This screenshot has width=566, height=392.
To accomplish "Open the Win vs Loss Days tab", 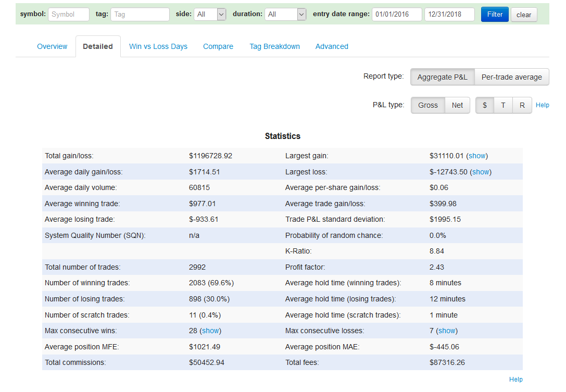I will click(158, 46).
